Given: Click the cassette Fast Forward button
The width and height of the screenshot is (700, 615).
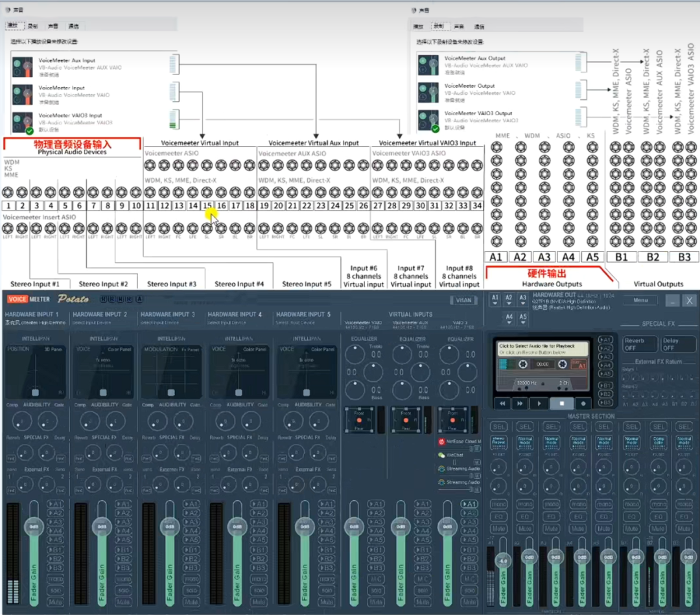Looking at the screenshot, I should tap(520, 403).
